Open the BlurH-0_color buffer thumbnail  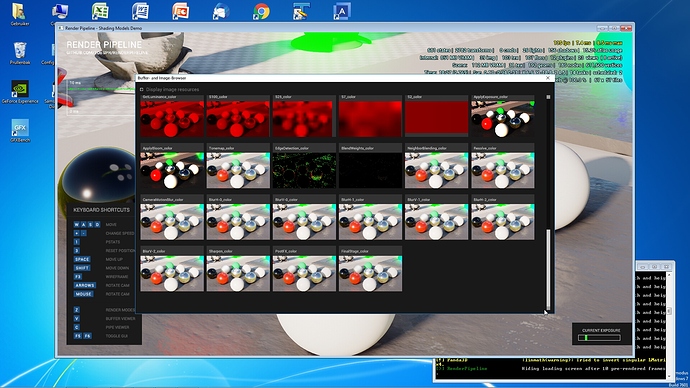point(238,222)
